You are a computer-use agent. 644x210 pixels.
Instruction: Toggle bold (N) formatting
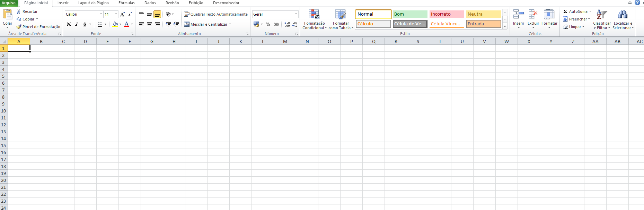pos(69,24)
